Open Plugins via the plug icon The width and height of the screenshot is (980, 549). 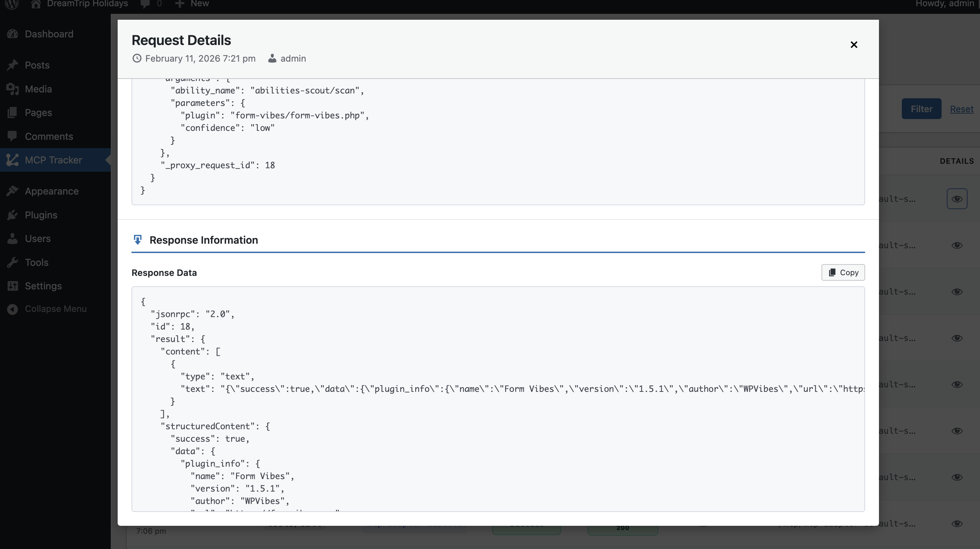pyautogui.click(x=12, y=215)
